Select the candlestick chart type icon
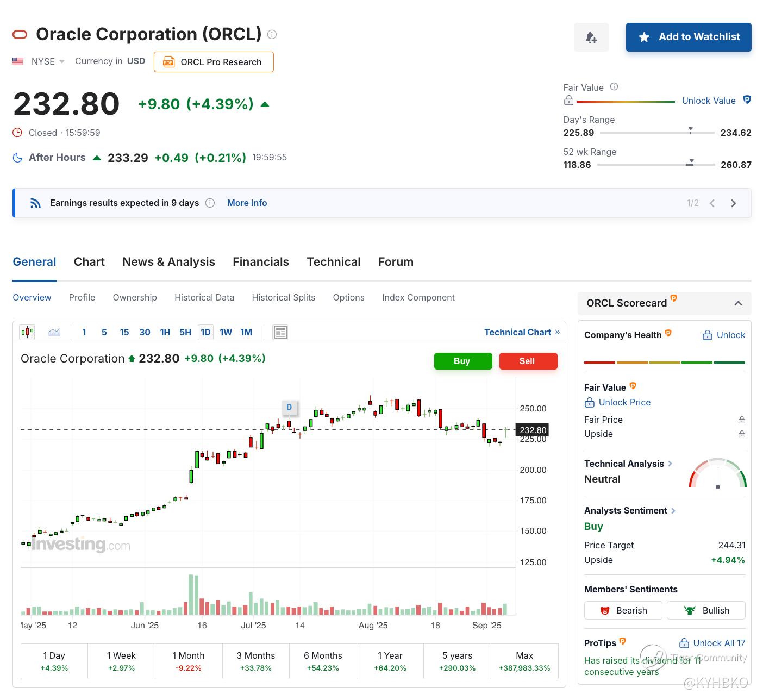The width and height of the screenshot is (763, 700). coord(27,332)
